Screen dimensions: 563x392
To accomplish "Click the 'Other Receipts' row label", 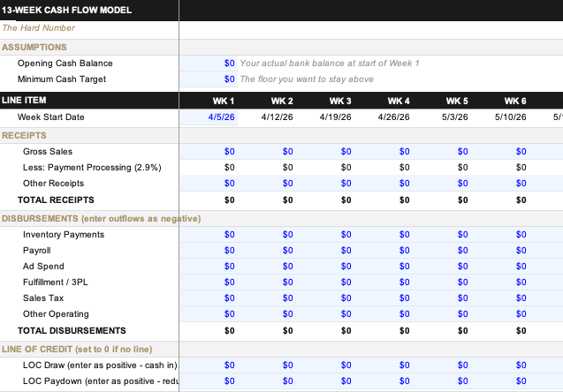I will pyautogui.click(x=53, y=184).
